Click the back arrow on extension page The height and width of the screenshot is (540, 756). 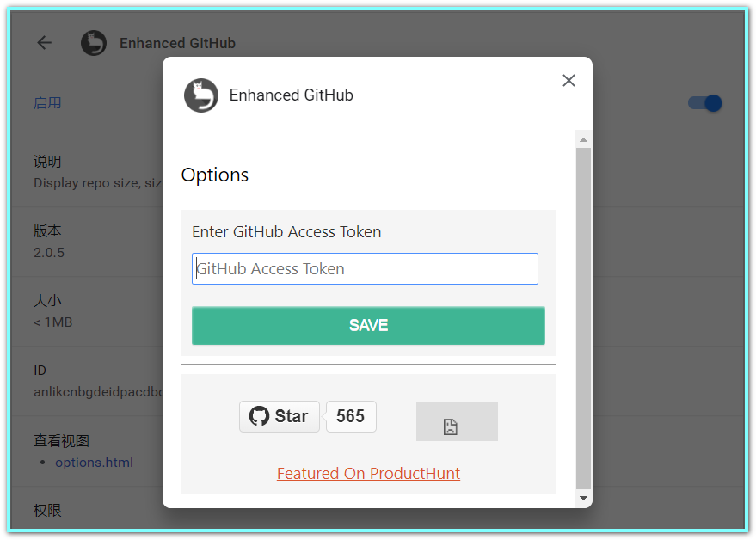(45, 43)
